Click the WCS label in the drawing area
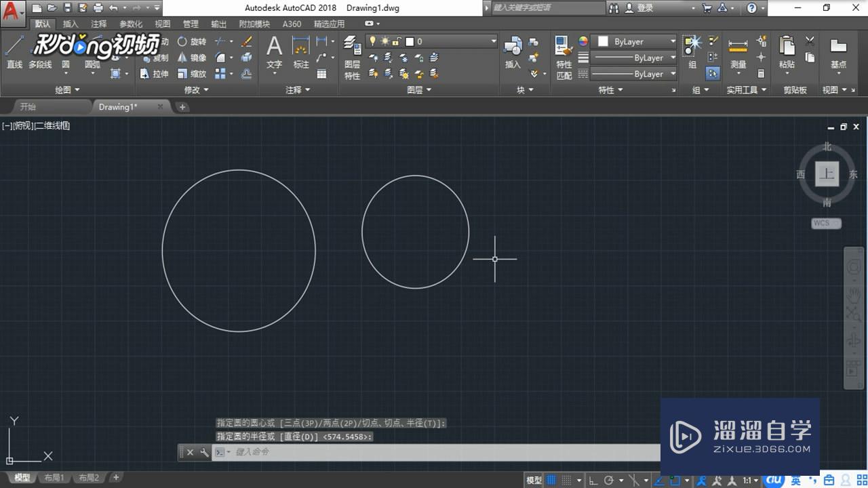The height and width of the screenshot is (488, 868). click(x=825, y=222)
